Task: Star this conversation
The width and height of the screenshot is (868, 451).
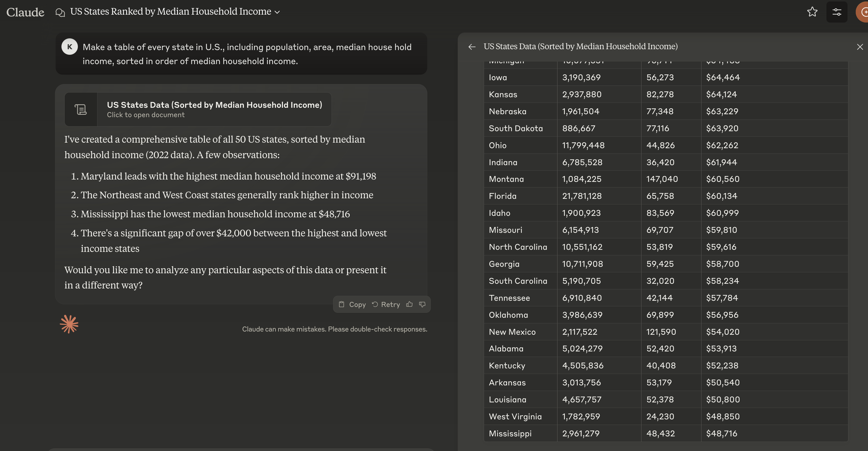Action: 812,12
